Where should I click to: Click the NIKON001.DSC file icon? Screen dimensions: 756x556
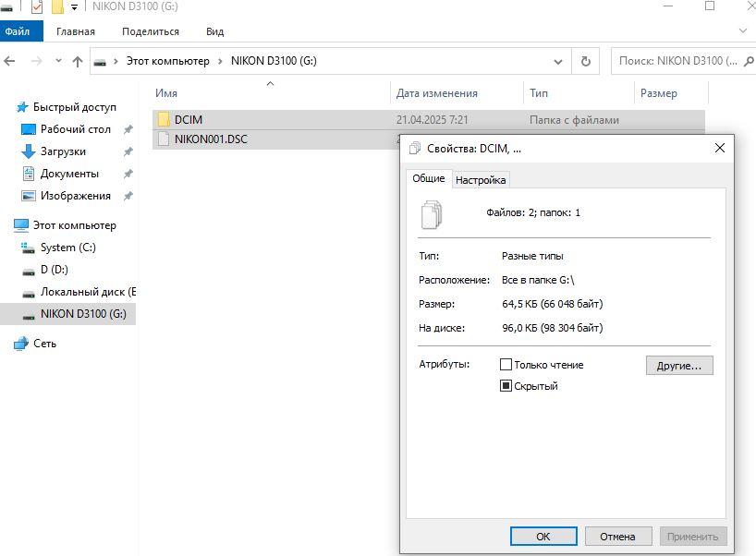pyautogui.click(x=164, y=139)
